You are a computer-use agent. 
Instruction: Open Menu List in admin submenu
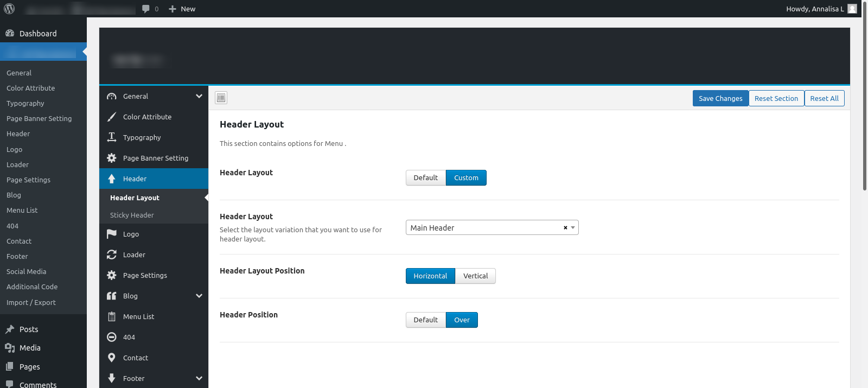(x=22, y=210)
